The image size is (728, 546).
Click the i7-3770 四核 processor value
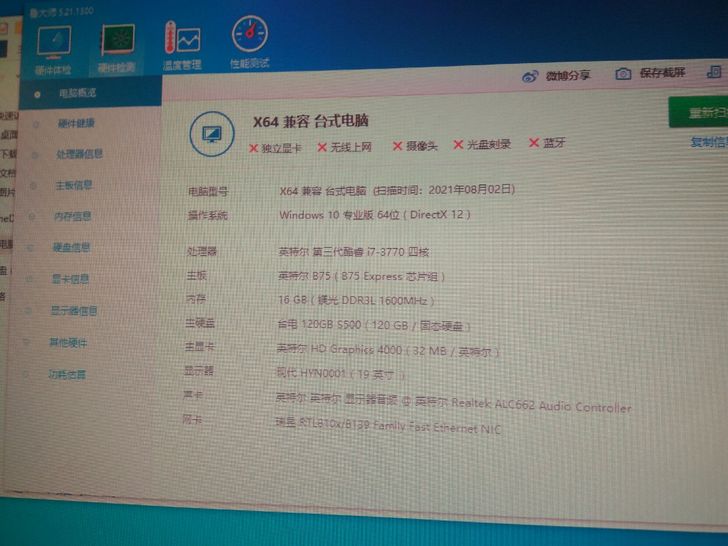(x=354, y=252)
